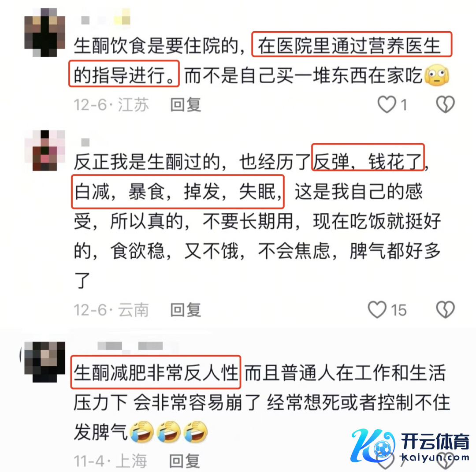476x472 pixels.
Task: Click the last laughing-crying emoji
Action: click(196, 431)
